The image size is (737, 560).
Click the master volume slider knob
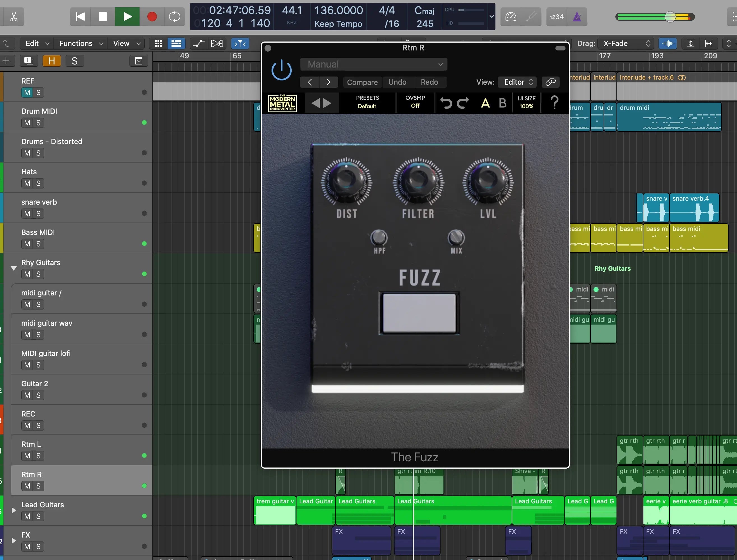[x=670, y=17]
